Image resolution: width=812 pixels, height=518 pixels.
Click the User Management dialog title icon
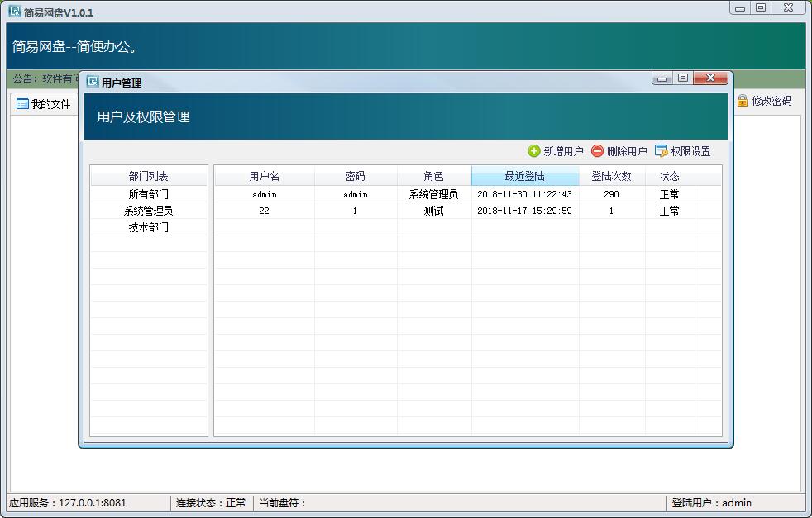click(93, 82)
